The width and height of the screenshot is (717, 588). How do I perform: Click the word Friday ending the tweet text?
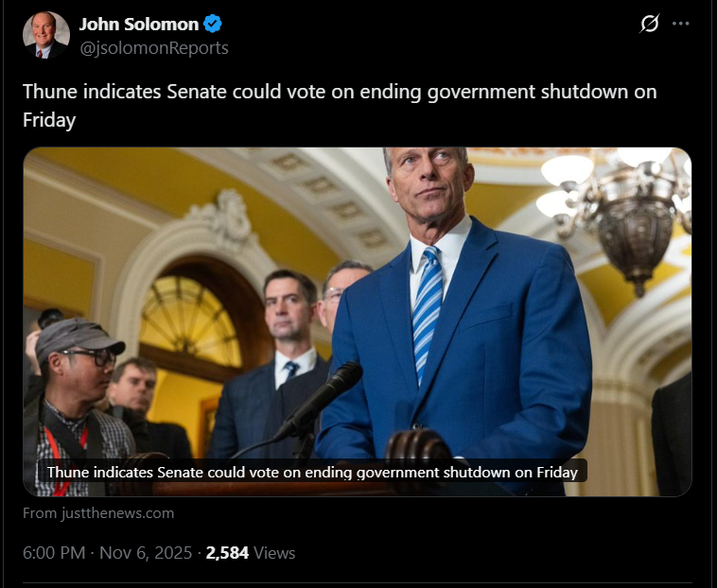49,120
